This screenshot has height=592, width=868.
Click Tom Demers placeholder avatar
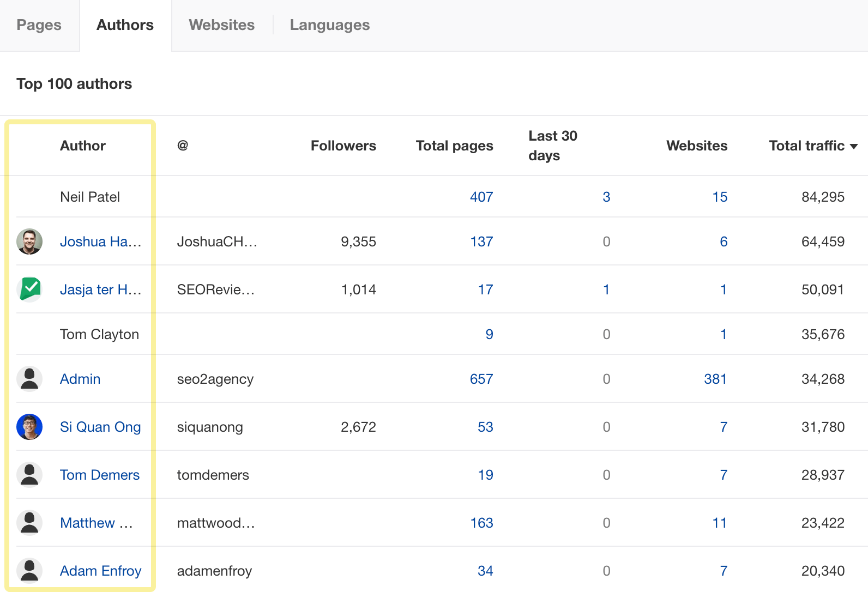pos(29,475)
